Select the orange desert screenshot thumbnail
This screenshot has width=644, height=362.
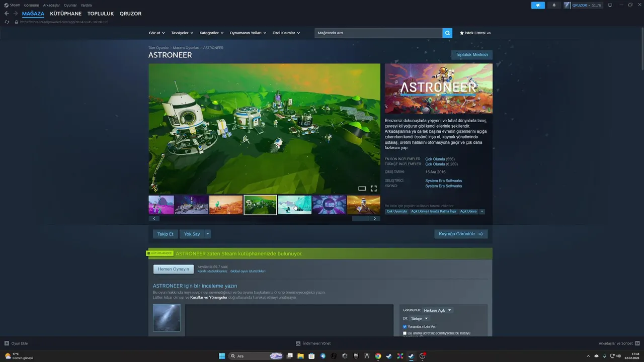pyautogui.click(x=226, y=205)
